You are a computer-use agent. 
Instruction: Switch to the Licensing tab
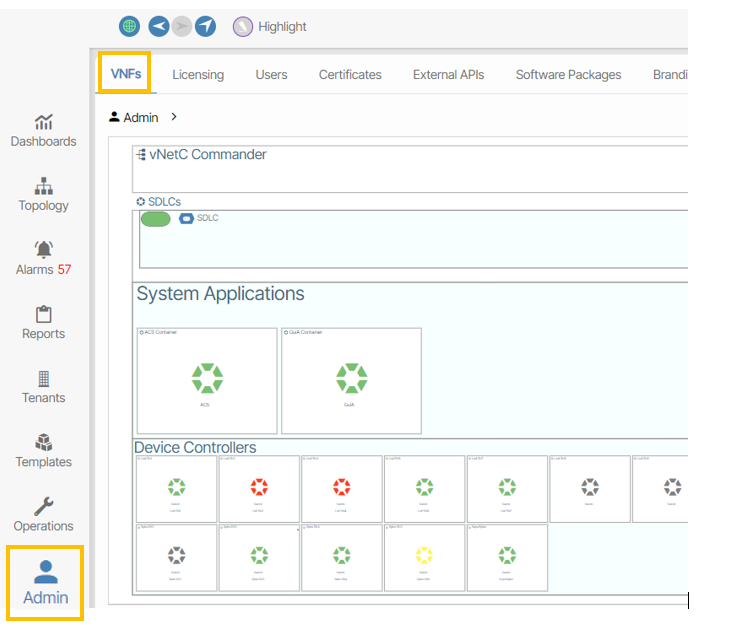(x=198, y=75)
